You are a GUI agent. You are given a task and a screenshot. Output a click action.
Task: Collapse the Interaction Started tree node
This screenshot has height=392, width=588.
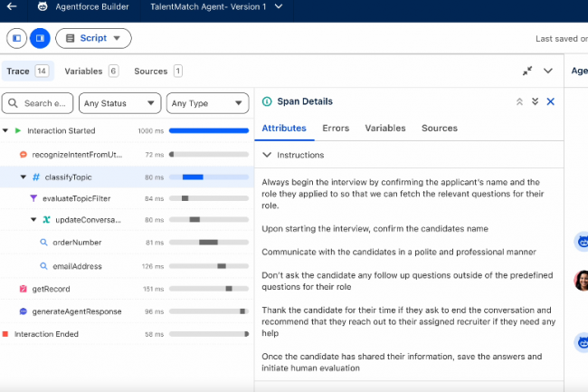(5, 131)
